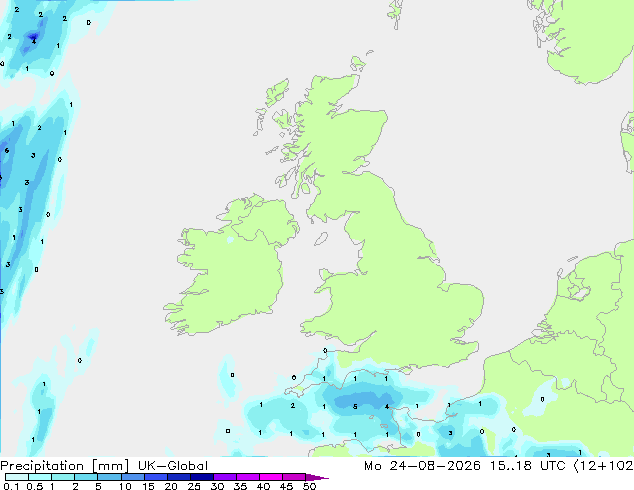Click the '15' legend value
Screen dimensions: 634x490
click(x=148, y=486)
